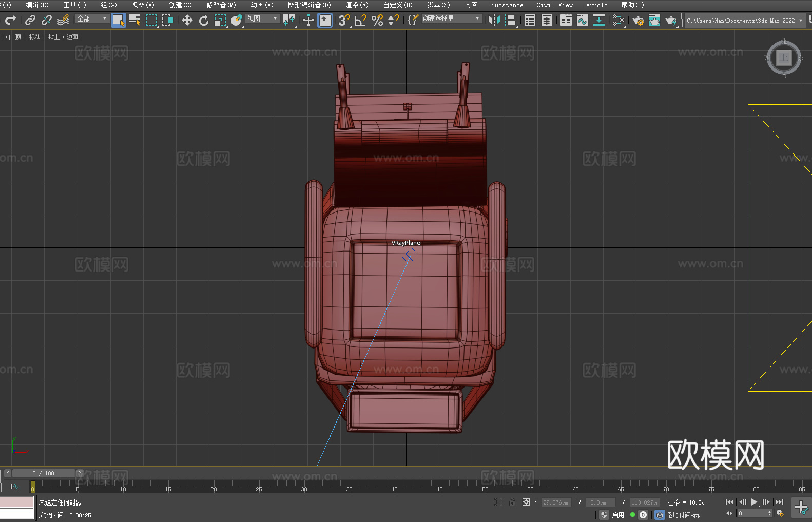Image resolution: width=812 pixels, height=522 pixels.
Task: Expand project path dropdown arrow
Action: 800,21
